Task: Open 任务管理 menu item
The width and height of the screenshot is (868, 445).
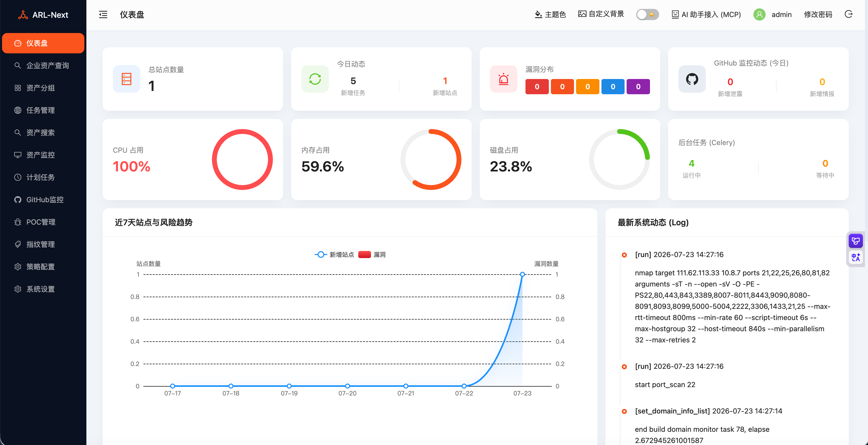Action: [x=43, y=110]
